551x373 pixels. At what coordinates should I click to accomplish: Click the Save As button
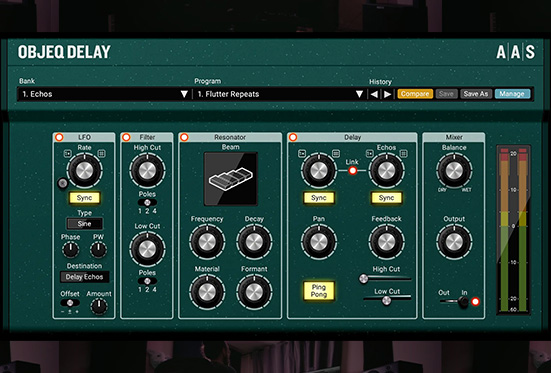[476, 94]
